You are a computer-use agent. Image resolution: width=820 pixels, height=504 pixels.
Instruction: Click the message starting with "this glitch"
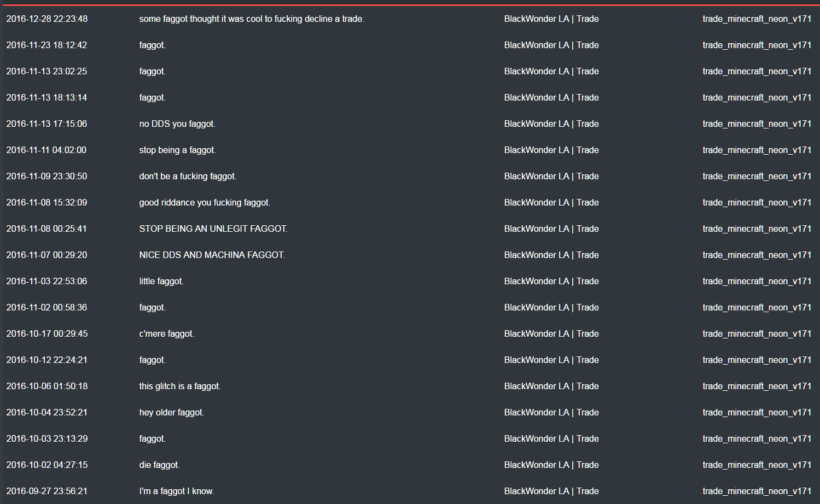180,386
